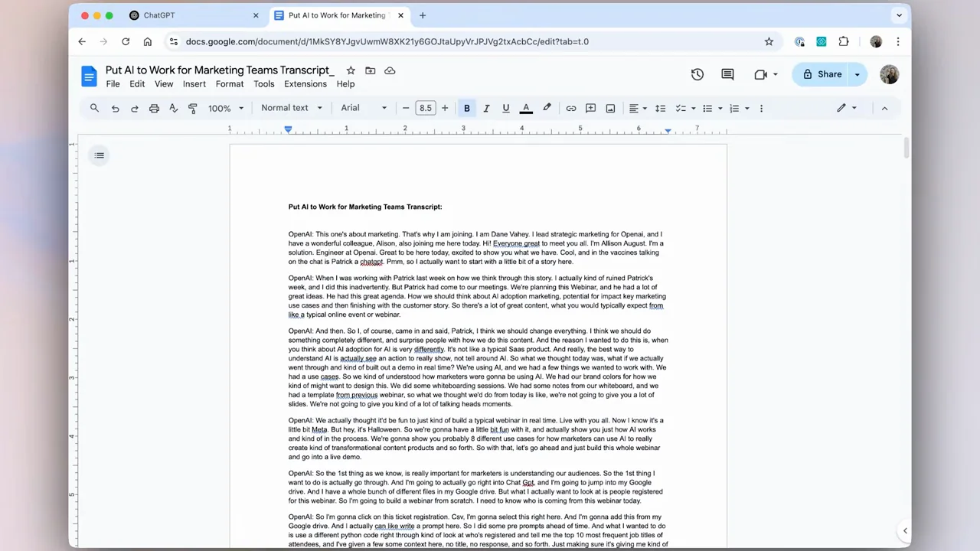Reload the page
980x551 pixels.
tap(126, 41)
